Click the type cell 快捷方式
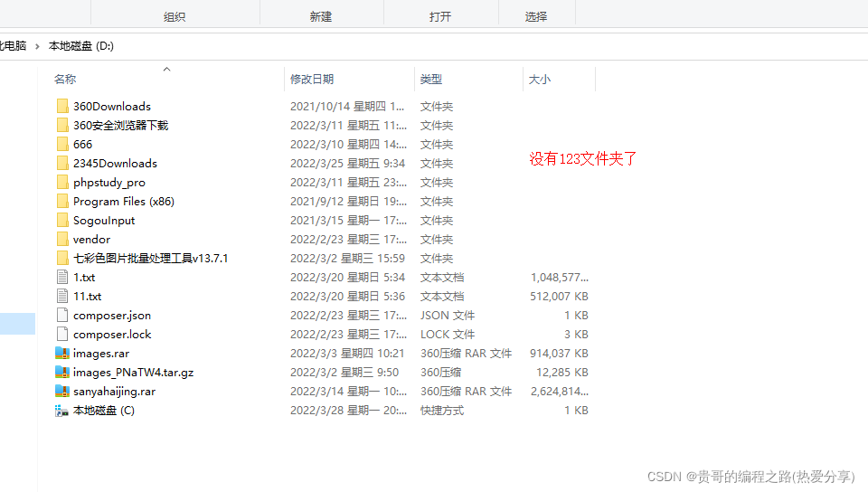The height and width of the screenshot is (492, 868). pyautogui.click(x=442, y=410)
